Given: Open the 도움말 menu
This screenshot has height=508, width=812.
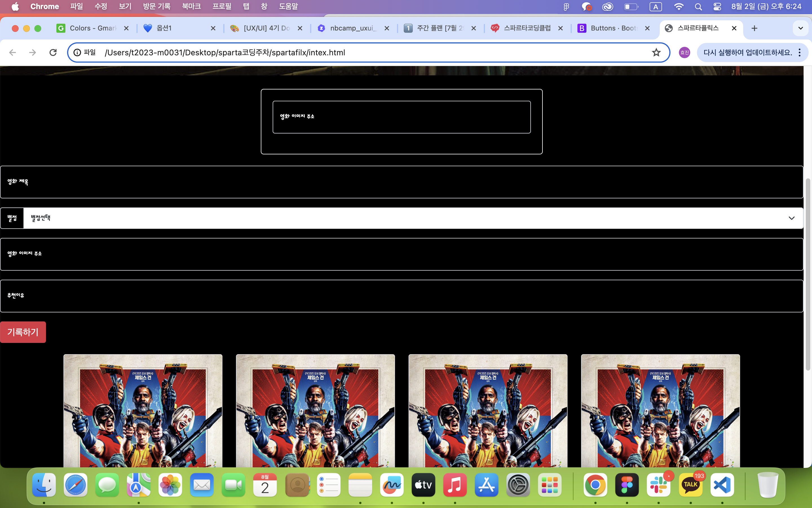Looking at the screenshot, I should [x=288, y=7].
